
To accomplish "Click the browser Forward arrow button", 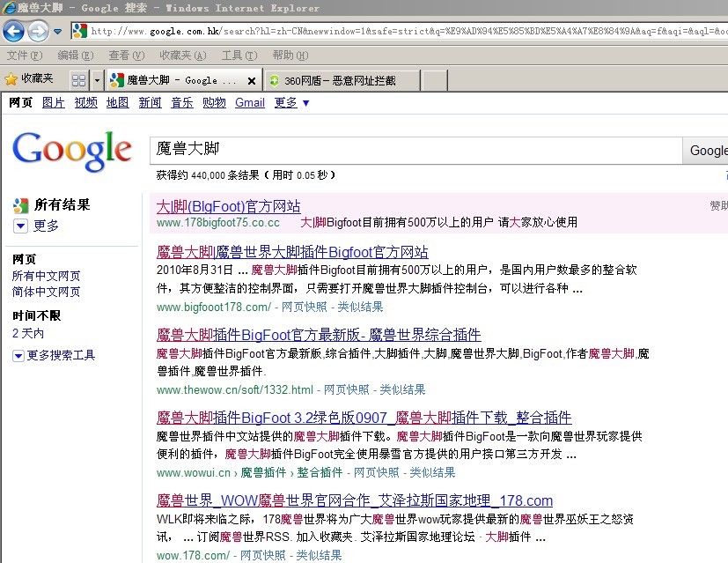I will (38, 32).
